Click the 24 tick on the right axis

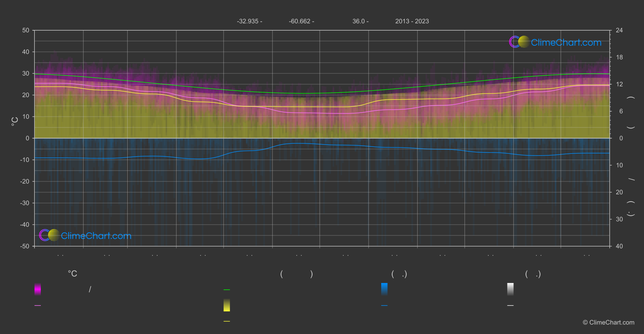(619, 30)
